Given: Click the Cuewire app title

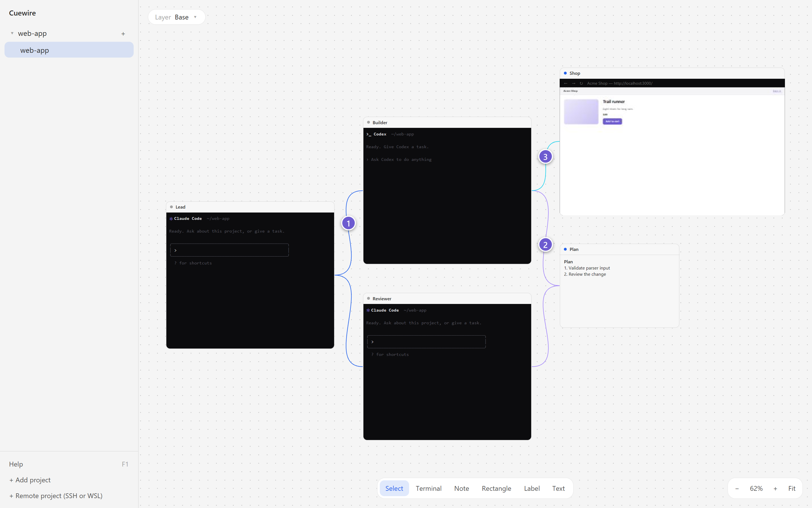Looking at the screenshot, I should (23, 13).
